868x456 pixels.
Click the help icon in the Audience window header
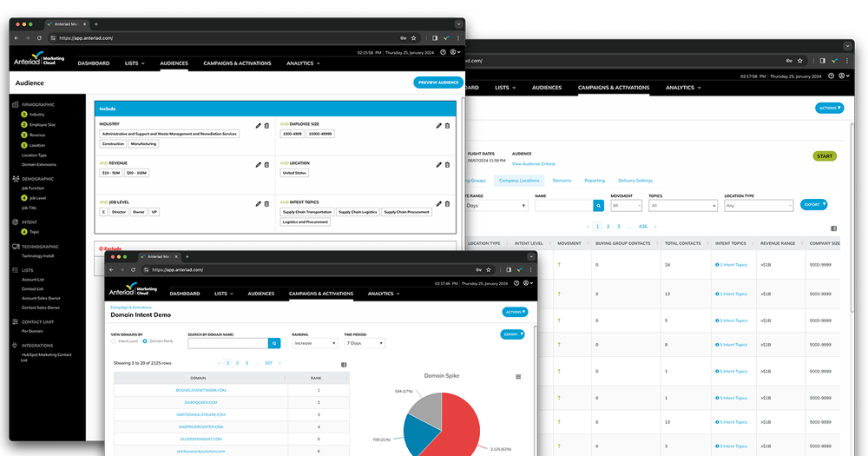click(443, 52)
